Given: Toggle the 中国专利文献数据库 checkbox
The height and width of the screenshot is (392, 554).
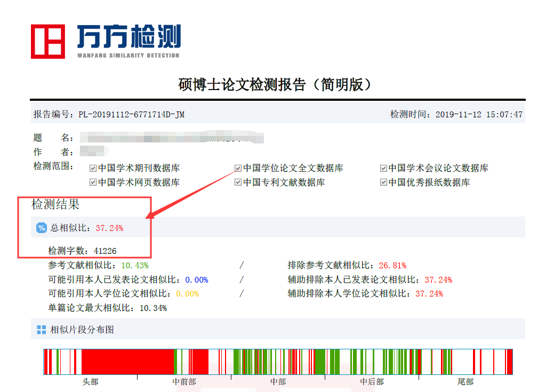Looking at the screenshot, I should pyautogui.click(x=238, y=182).
